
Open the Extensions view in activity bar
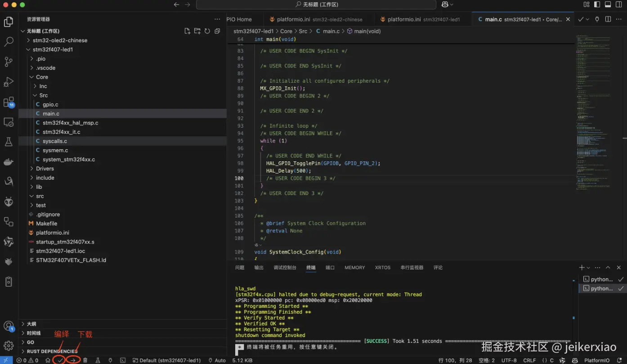click(x=9, y=102)
